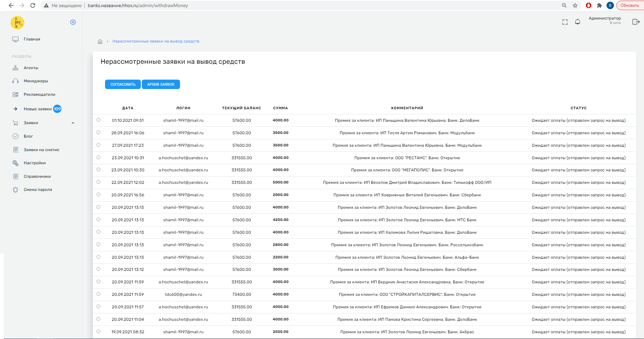
Task: Click the login tdc600@yandex.ru
Action: point(183,294)
